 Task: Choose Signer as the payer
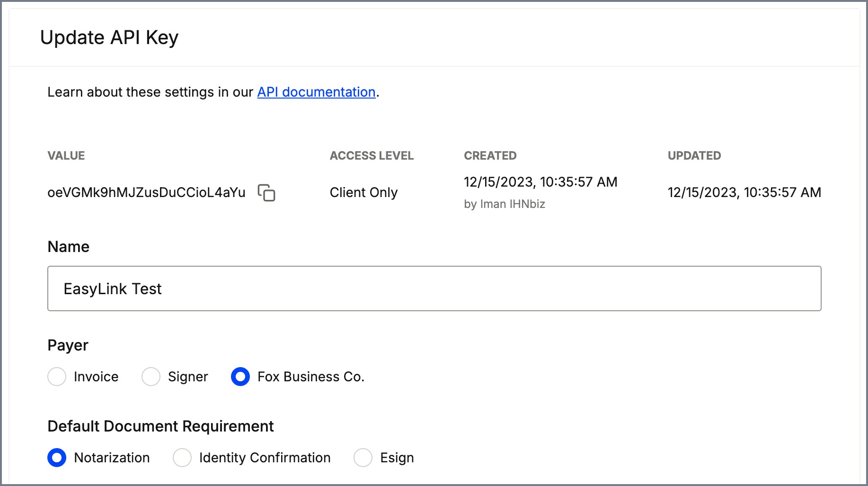(x=151, y=377)
